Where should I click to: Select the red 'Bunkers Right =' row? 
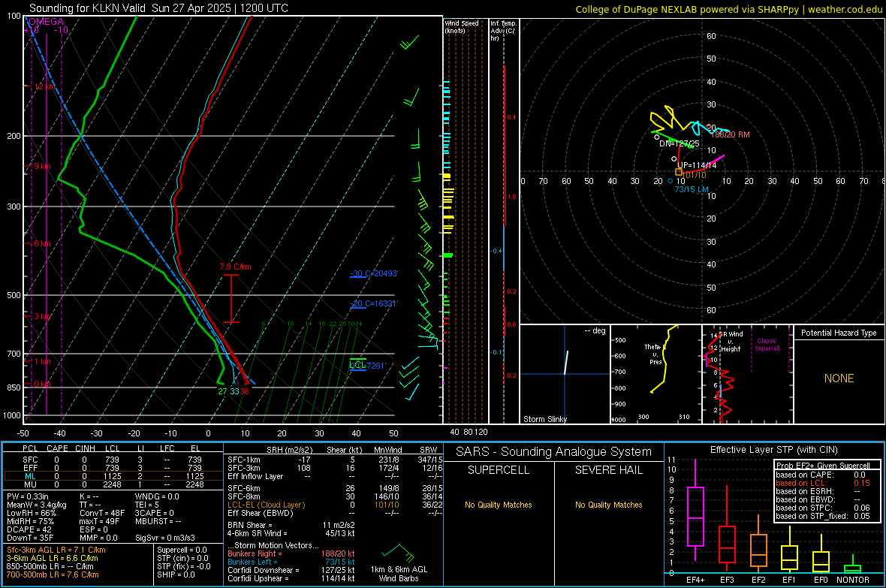291,553
